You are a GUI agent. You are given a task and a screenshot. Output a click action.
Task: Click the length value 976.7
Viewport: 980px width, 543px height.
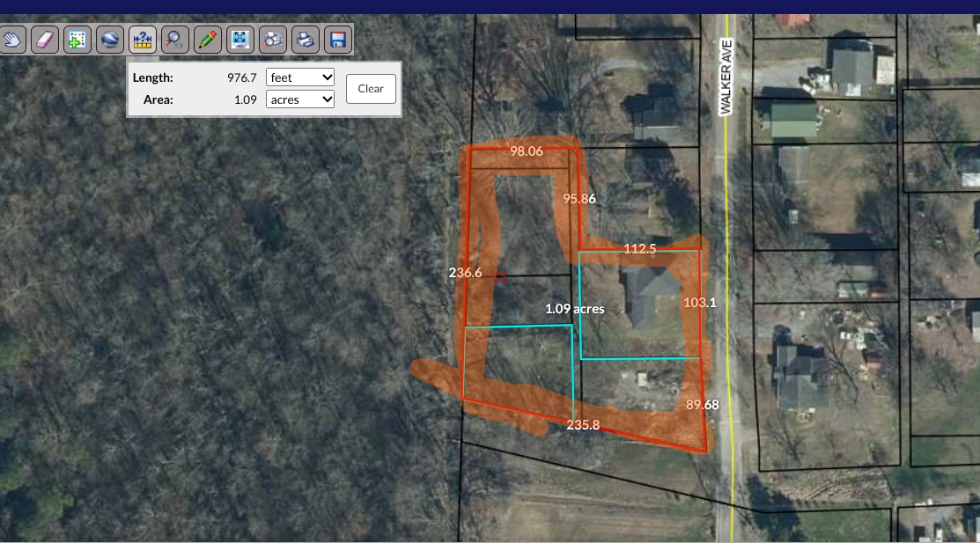(x=242, y=77)
